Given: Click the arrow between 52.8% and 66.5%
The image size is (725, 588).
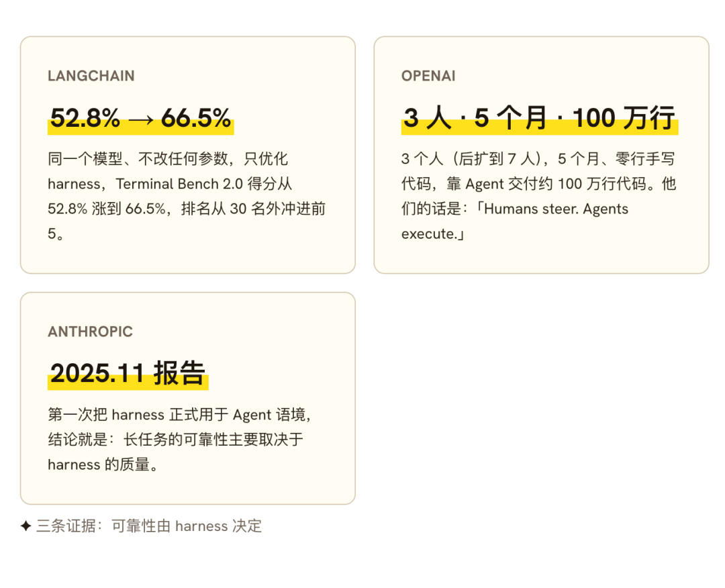Looking at the screenshot, I should click(140, 119).
